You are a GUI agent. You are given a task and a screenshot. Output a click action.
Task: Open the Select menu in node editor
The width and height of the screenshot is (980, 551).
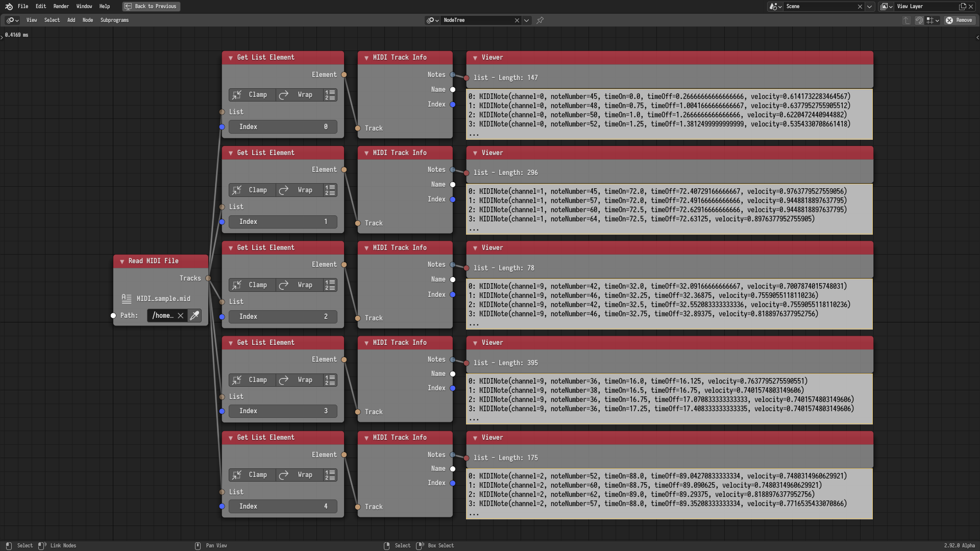pyautogui.click(x=52, y=20)
